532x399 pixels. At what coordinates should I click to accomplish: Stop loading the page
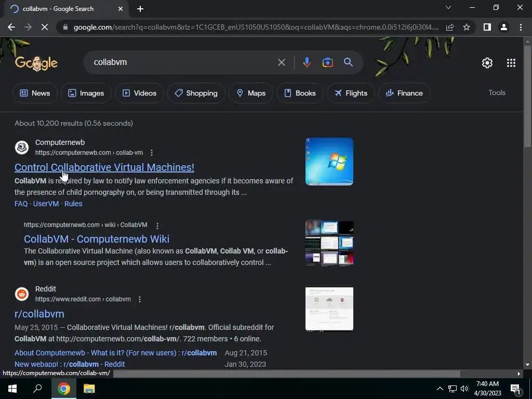(x=45, y=27)
